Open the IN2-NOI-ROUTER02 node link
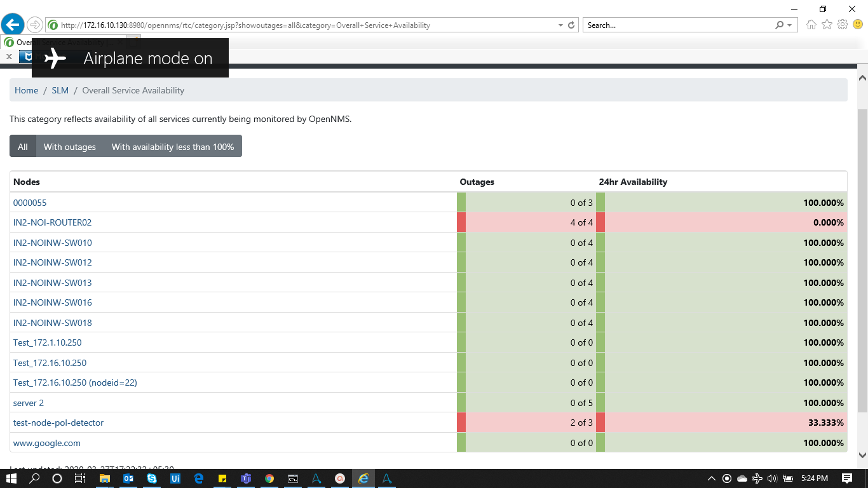Image resolution: width=868 pixels, height=488 pixels. (x=53, y=222)
